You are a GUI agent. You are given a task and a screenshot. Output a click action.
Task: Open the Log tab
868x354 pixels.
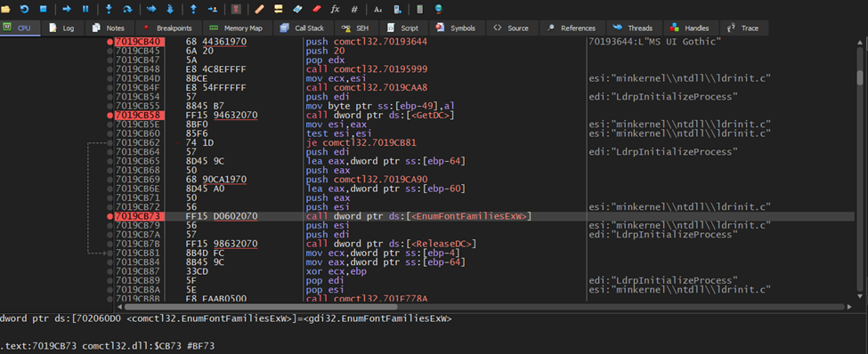pyautogui.click(x=62, y=28)
